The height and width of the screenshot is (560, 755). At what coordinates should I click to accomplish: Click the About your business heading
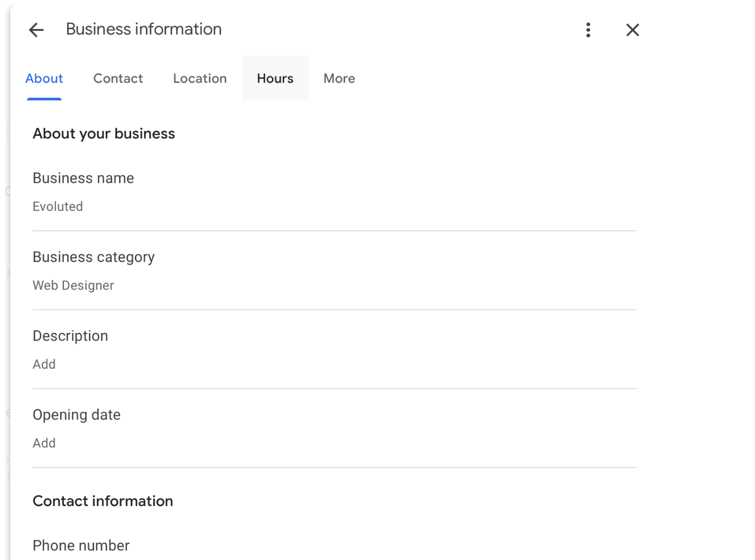pos(104,134)
